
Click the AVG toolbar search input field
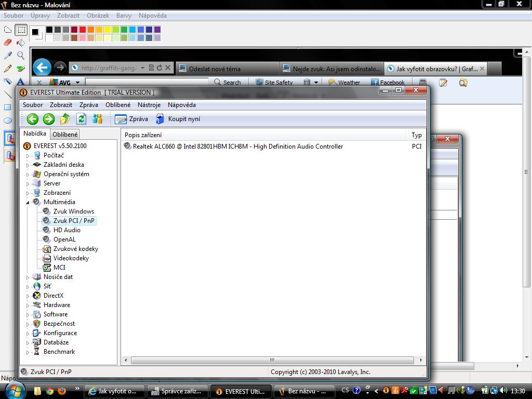147,82
